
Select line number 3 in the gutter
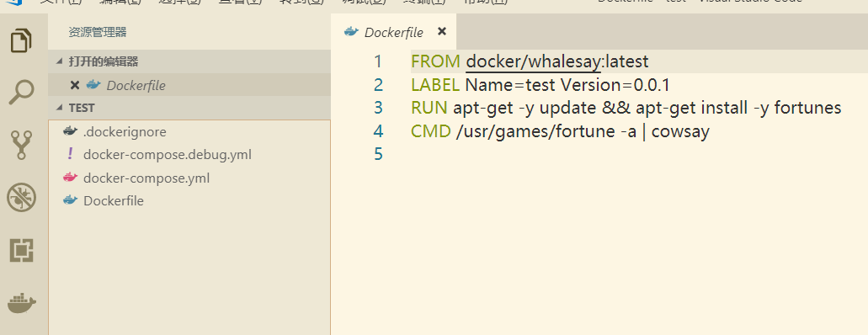tap(378, 108)
